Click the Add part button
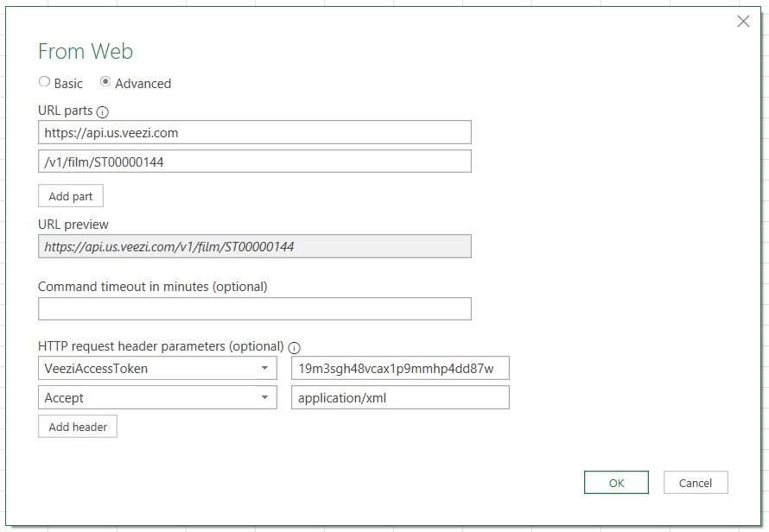 (70, 195)
